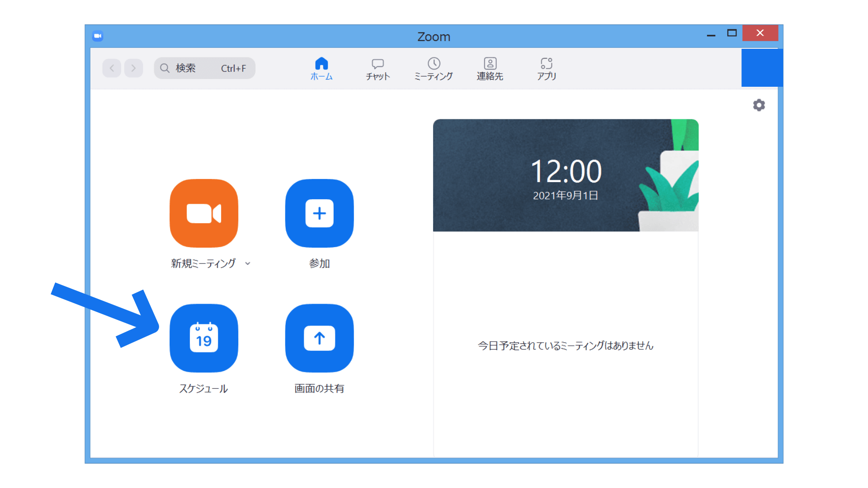Open the Schedule (スケジュール) calendar icon
The image size is (868, 488).
click(204, 338)
